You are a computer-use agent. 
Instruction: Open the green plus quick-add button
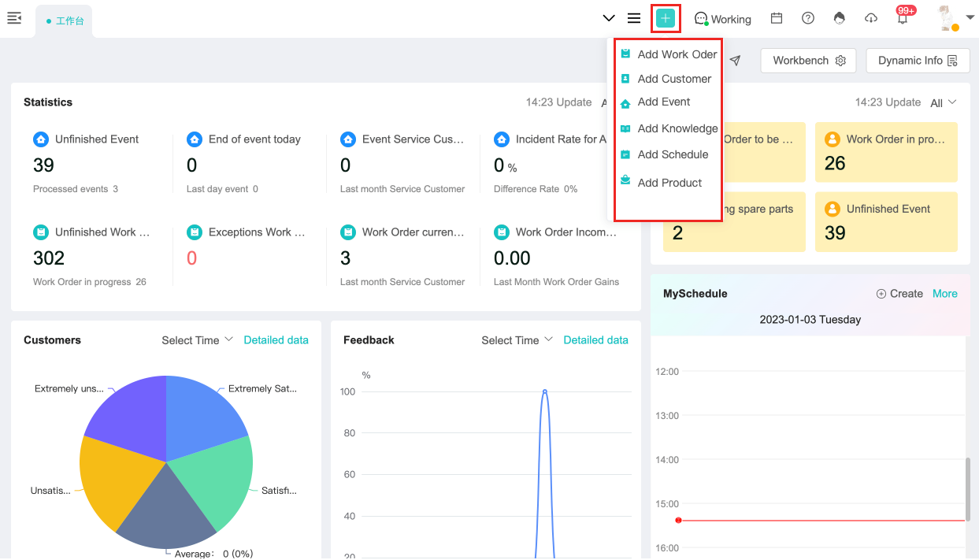tap(666, 18)
